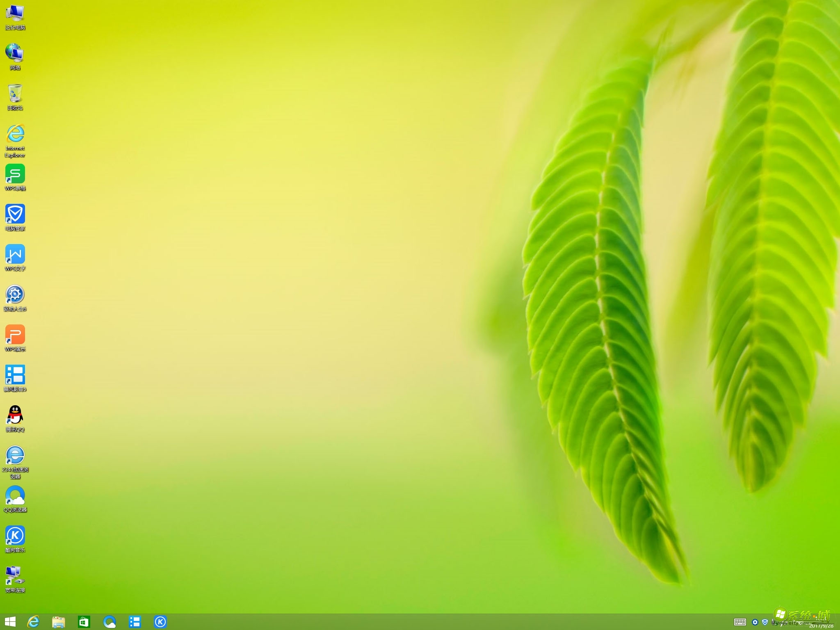
Task: Launch 电脑管家 desktop shortcut
Action: 15,214
